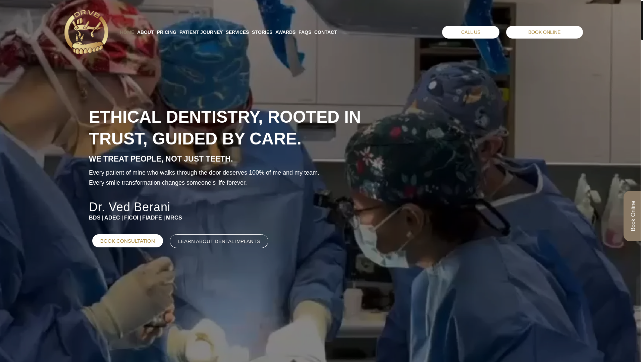Click the 'Every patient of mine' sentence
The height and width of the screenshot is (362, 644).
[x=204, y=173]
